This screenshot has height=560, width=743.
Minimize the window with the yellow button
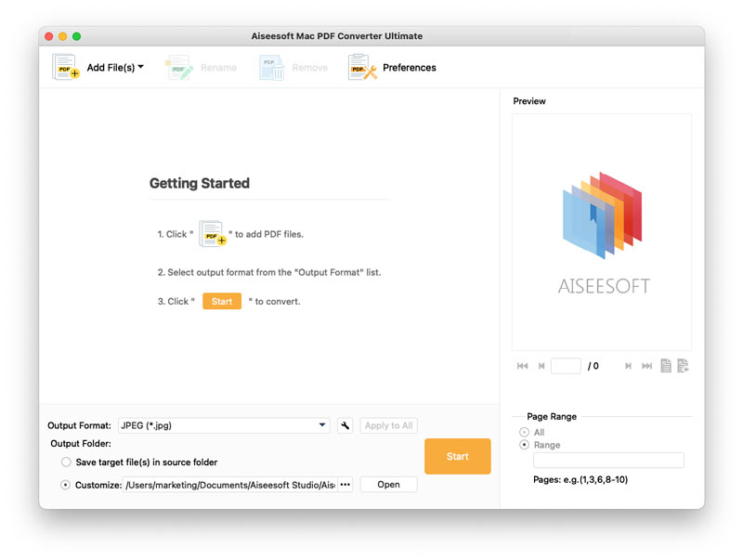tap(62, 36)
